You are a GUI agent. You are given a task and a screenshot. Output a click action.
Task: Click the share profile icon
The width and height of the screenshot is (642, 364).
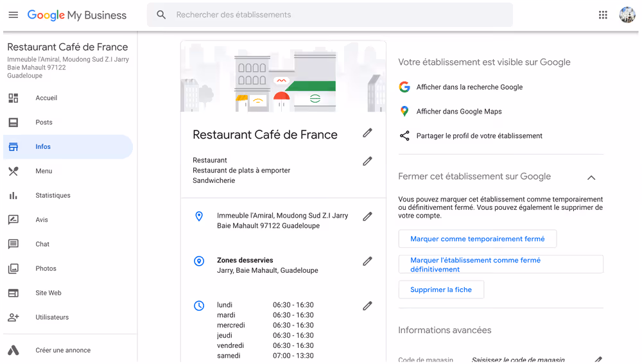404,136
